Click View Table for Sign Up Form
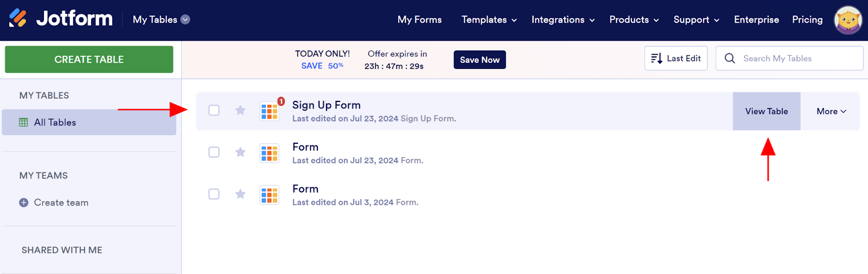The image size is (868, 274). pos(766,111)
